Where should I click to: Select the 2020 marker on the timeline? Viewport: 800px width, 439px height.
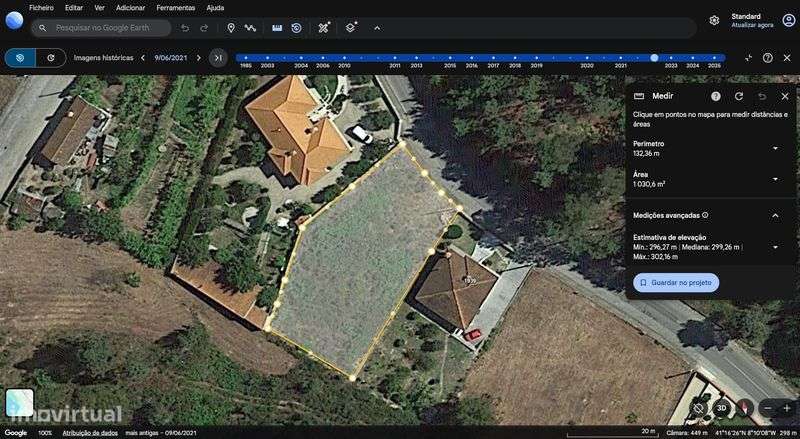coord(587,58)
